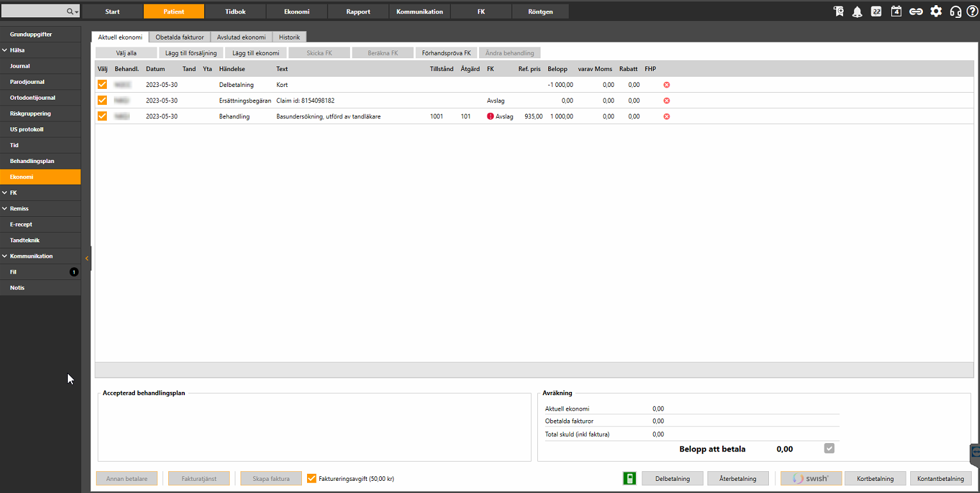Uncheck the Ersättningsbegäran row checkbox
This screenshot has width=980, height=493.
(x=102, y=100)
